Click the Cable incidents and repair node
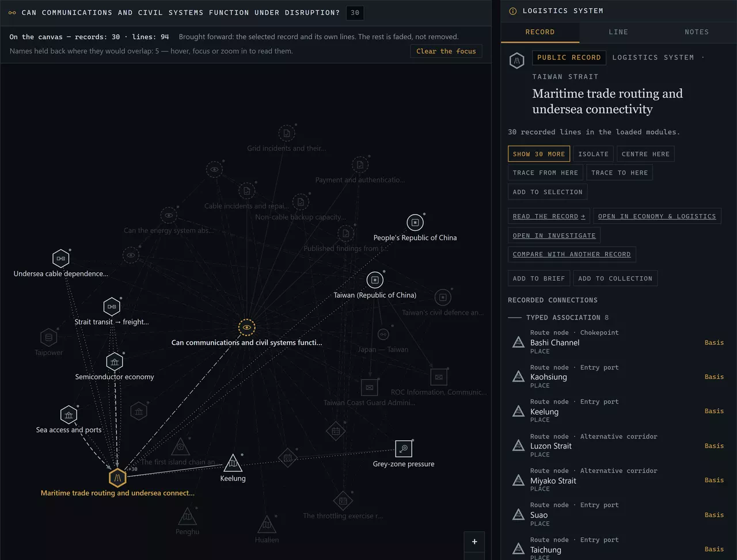 coord(246,191)
